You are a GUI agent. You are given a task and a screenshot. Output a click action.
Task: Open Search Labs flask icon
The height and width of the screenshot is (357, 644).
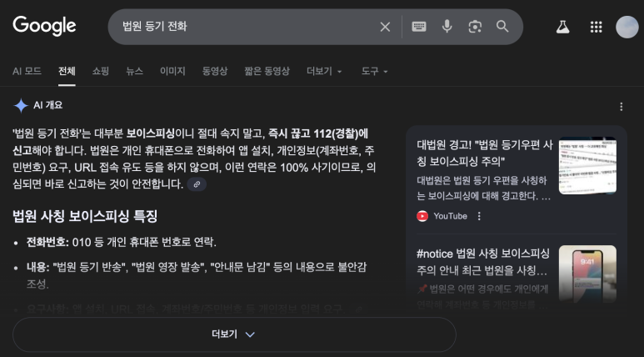[x=562, y=28]
